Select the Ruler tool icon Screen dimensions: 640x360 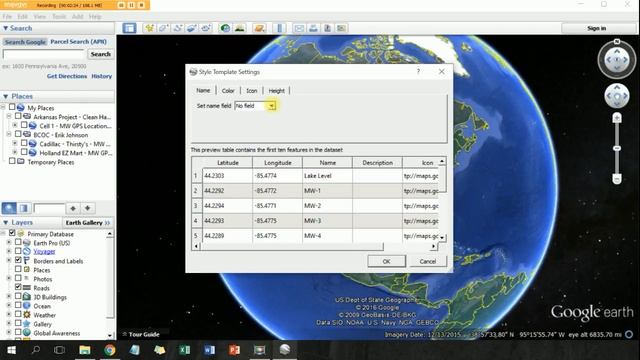click(x=280, y=28)
